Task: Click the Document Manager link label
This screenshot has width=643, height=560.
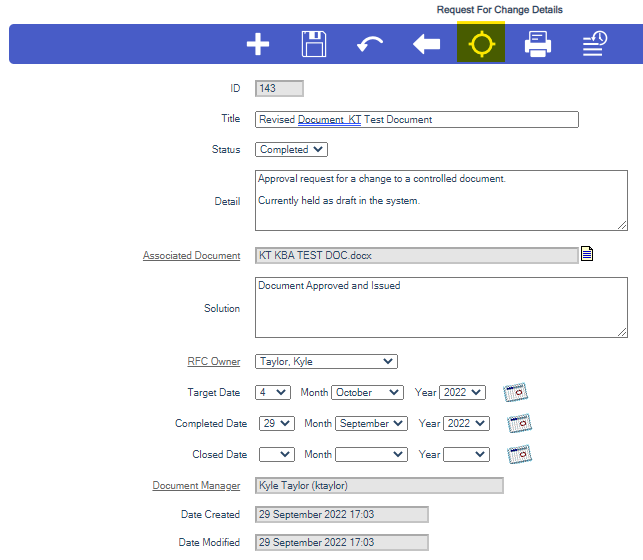Action: pyautogui.click(x=196, y=486)
